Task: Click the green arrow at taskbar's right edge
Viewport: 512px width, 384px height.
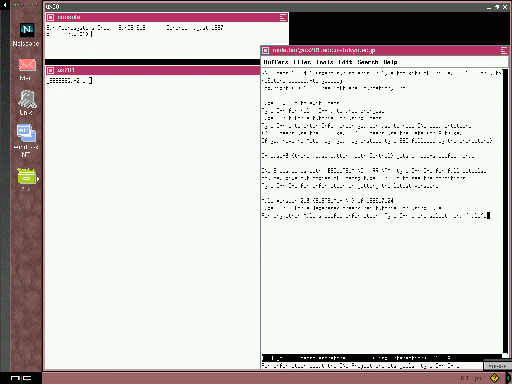Action: (508, 378)
